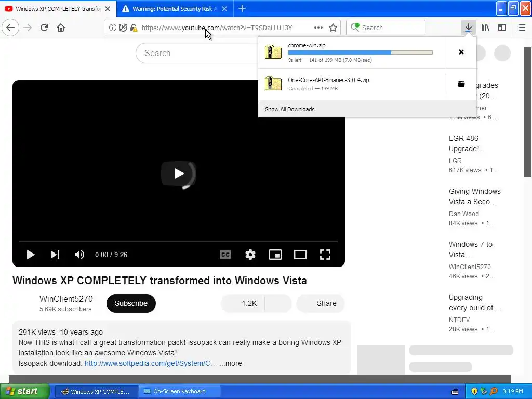This screenshot has height=399, width=532.
Task: Click chrome-win.zip download progress bar
Action: 361,52
